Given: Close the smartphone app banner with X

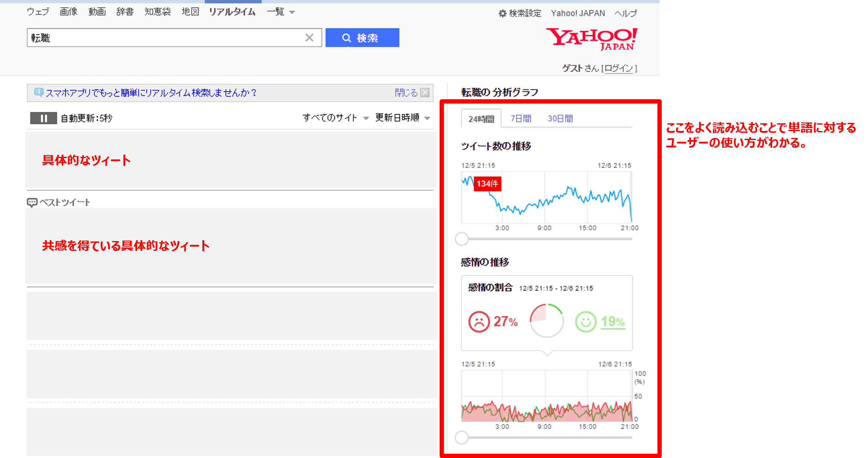Looking at the screenshot, I should 425,93.
